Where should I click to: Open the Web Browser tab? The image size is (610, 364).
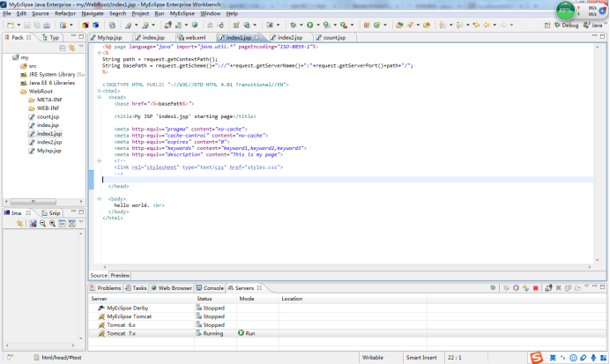(171, 288)
